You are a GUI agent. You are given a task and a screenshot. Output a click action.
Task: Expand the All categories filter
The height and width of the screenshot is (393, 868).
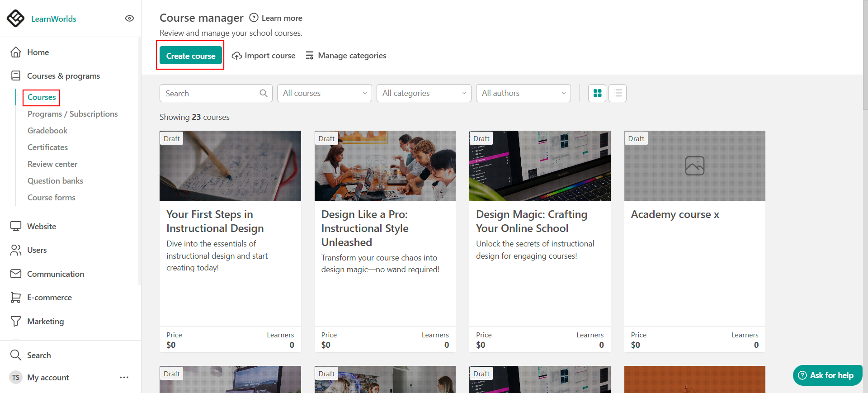pos(424,93)
